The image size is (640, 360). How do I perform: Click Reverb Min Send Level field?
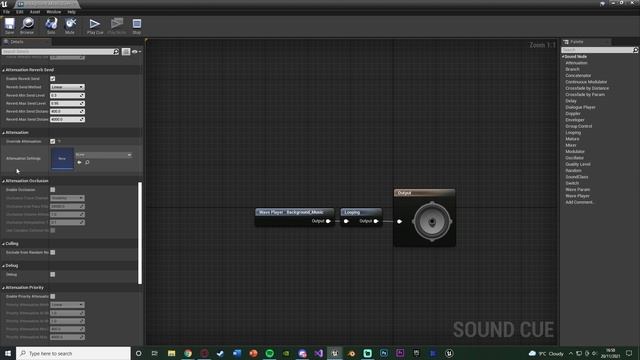67,95
